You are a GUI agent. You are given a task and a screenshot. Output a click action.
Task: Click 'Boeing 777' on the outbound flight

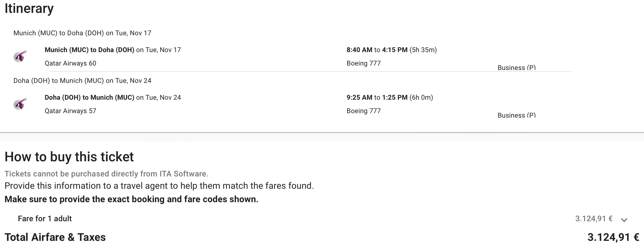(x=364, y=63)
